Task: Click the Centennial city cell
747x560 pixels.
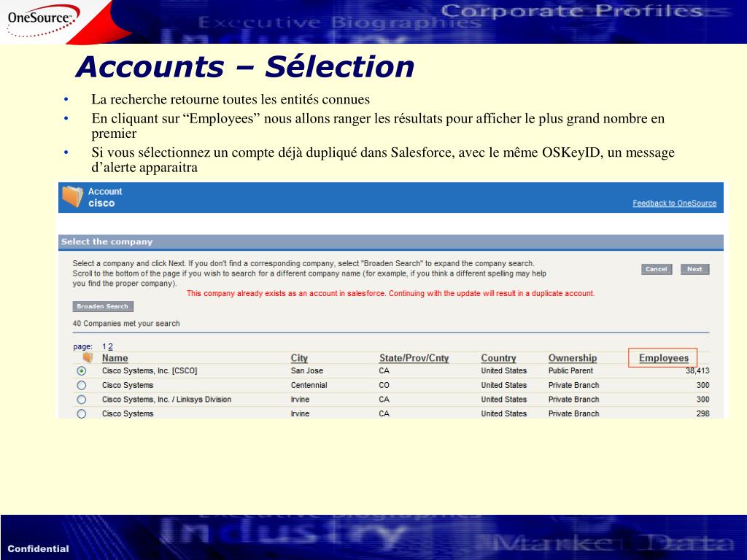Action: [x=309, y=385]
